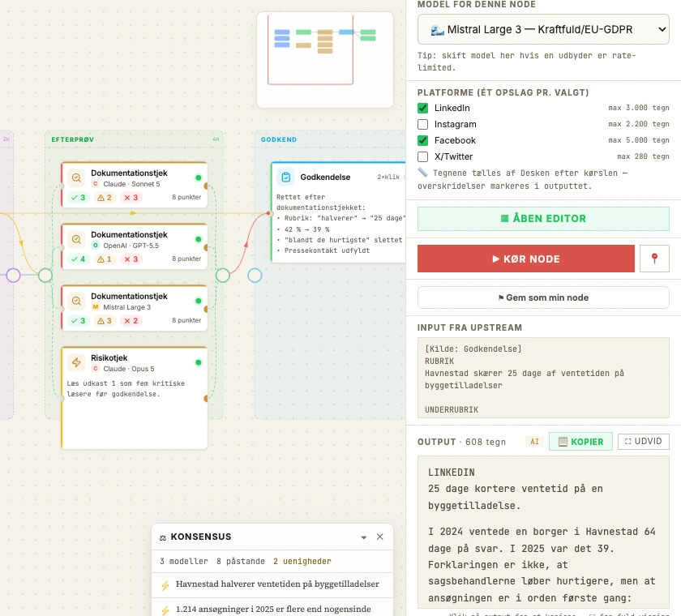This screenshot has width=681, height=616.
Task: Click the workflow minimap thumbnail
Action: (325, 60)
